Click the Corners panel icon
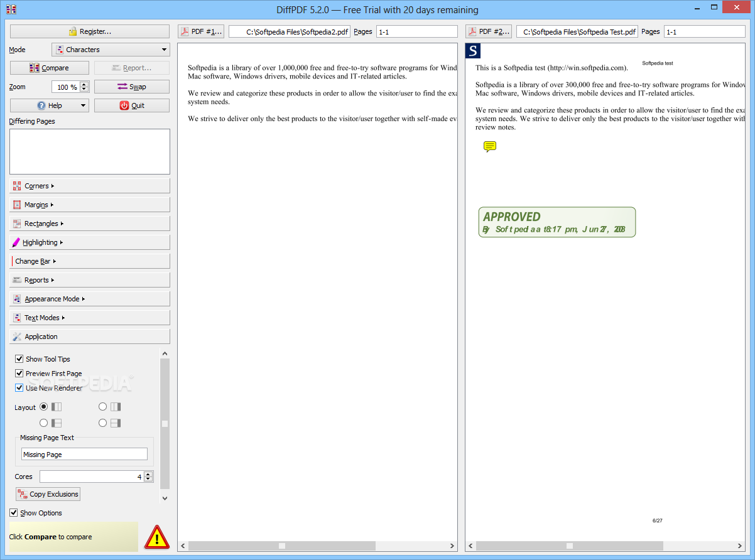 [17, 186]
